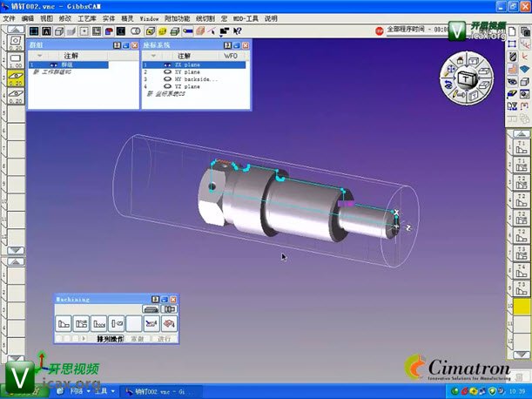
Task: Click the red stop icon near program time
Action: [x=380, y=31]
